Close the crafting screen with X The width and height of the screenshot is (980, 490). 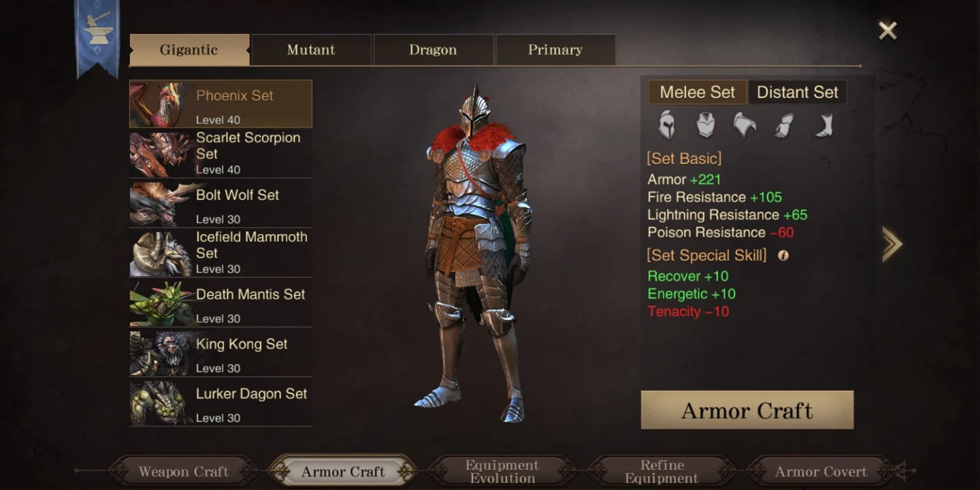(888, 31)
